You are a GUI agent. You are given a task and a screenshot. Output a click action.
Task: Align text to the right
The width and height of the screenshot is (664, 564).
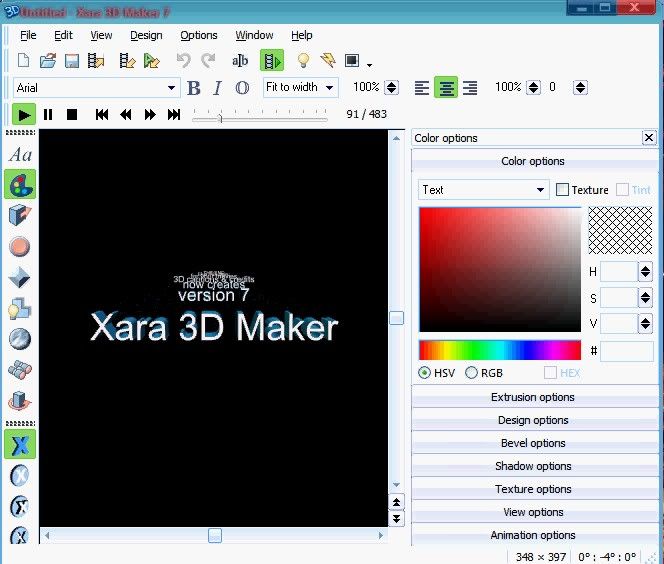tap(470, 88)
